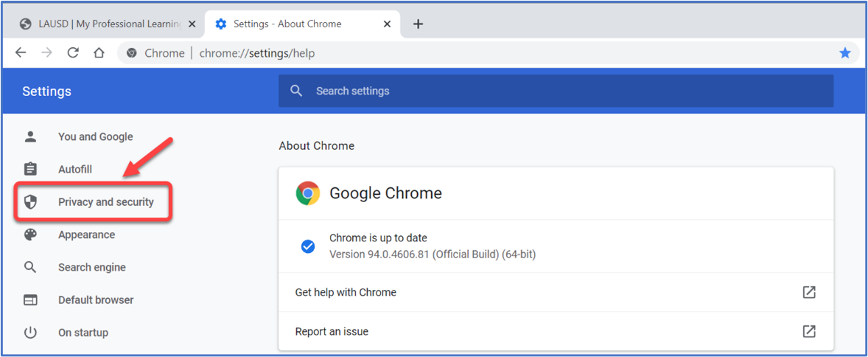Click the globe favicon on the LAUSD tab
The height and width of the screenshot is (357, 868).
[x=26, y=24]
